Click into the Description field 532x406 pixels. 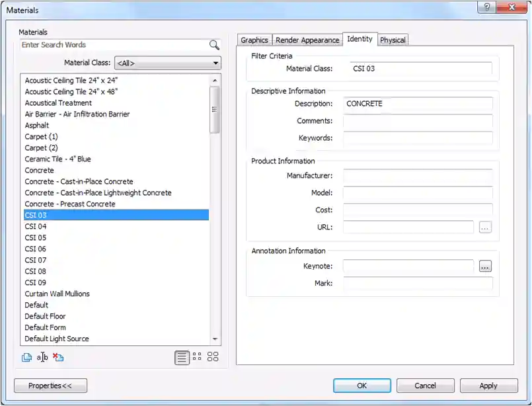[418, 104]
